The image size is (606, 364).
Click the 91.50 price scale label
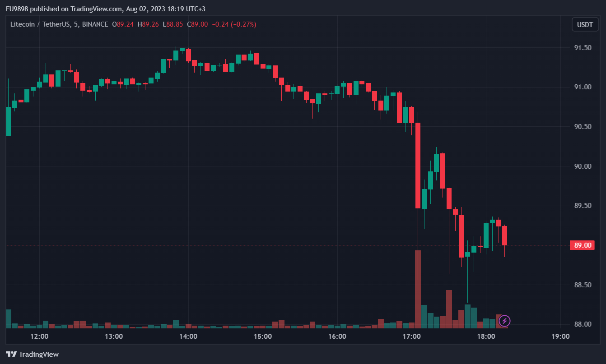(583, 48)
